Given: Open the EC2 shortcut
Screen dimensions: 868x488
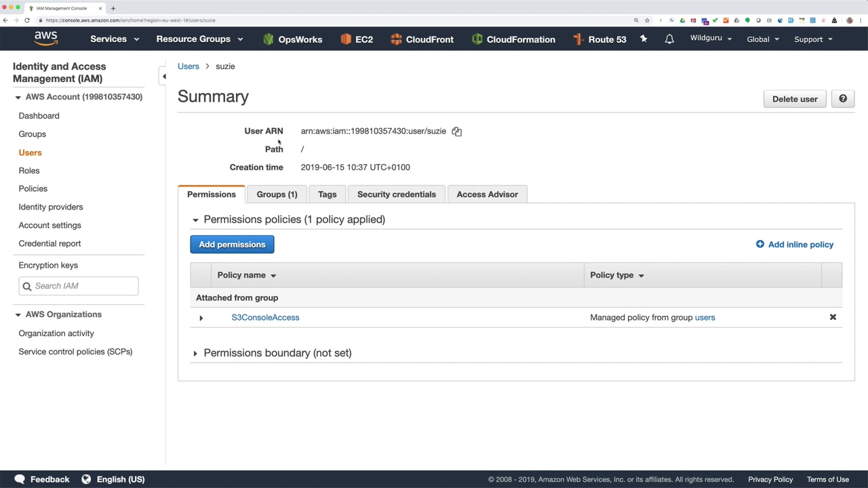Looking at the screenshot, I should tap(357, 39).
